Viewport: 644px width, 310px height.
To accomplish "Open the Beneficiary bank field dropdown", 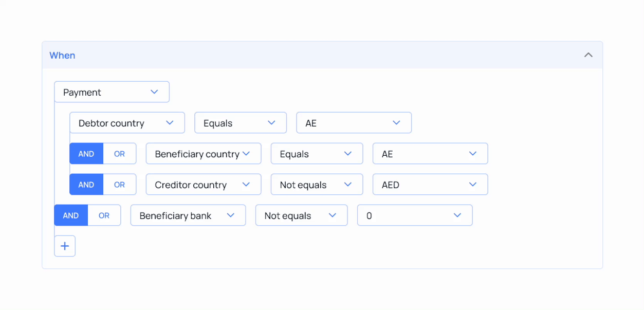I will pyautogui.click(x=188, y=215).
